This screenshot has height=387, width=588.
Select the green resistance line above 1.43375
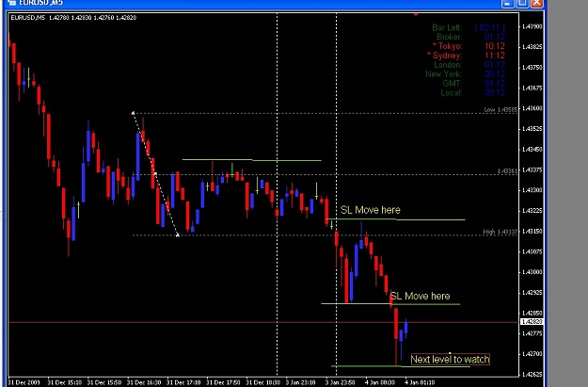(x=251, y=160)
